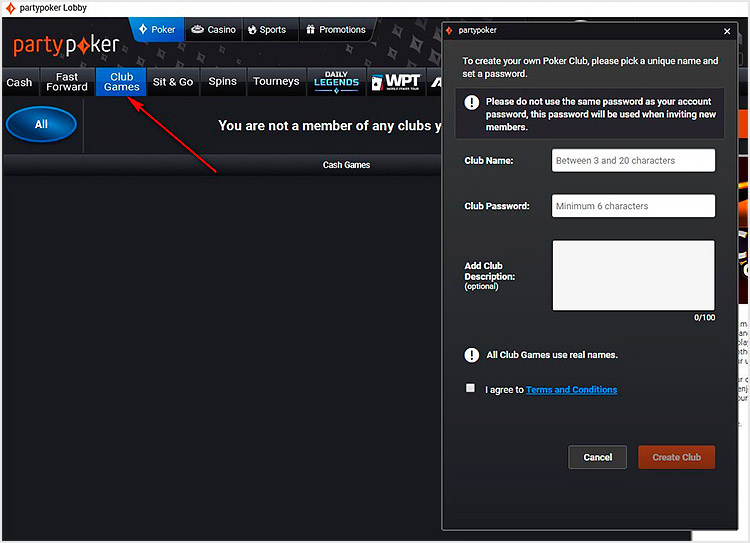
Task: Click the partypoker logo in lobby header
Action: point(66,46)
